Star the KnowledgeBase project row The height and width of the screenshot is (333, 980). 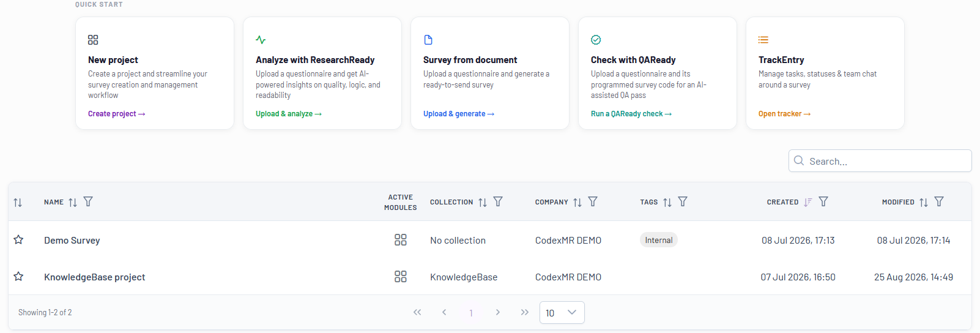coord(18,276)
